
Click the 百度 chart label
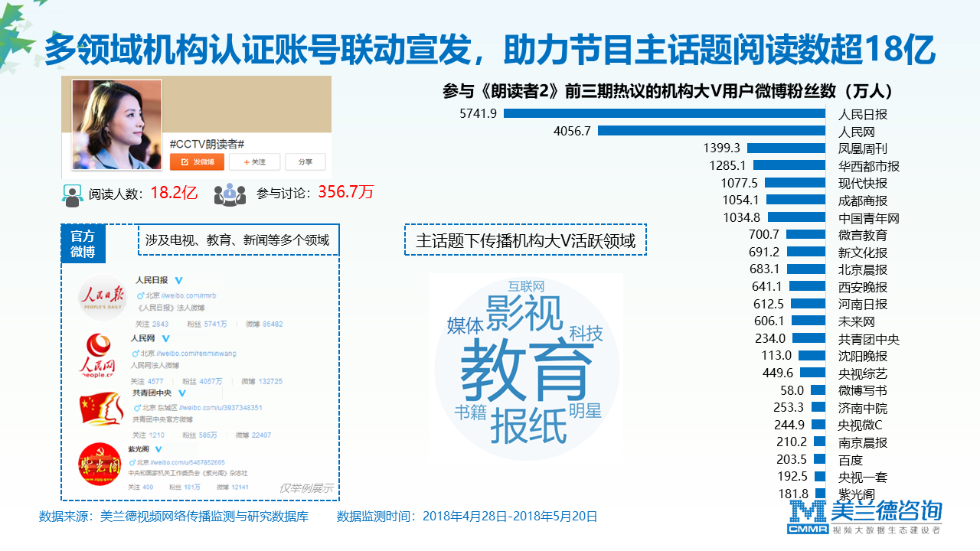(x=851, y=460)
